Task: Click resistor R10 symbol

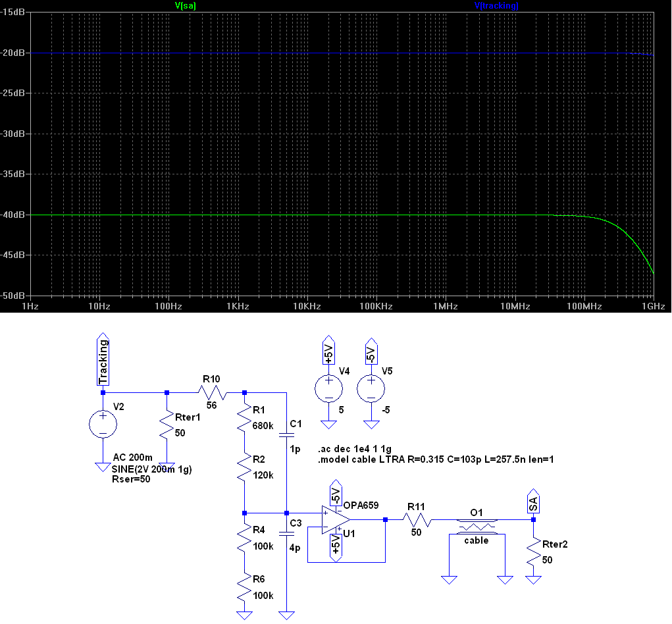Action: coord(213,392)
